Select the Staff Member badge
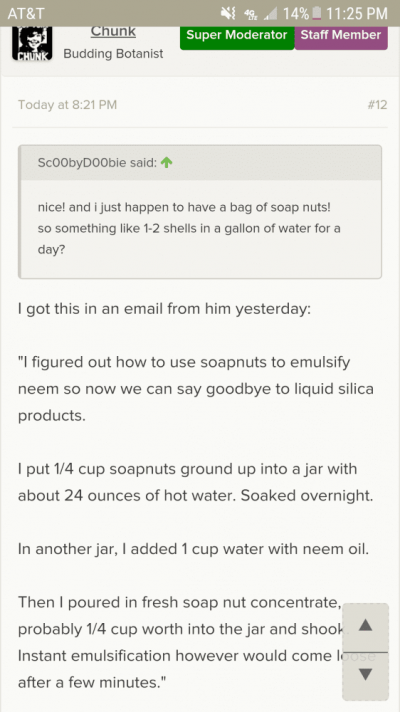Viewport: 400px width, 712px height. (x=341, y=37)
